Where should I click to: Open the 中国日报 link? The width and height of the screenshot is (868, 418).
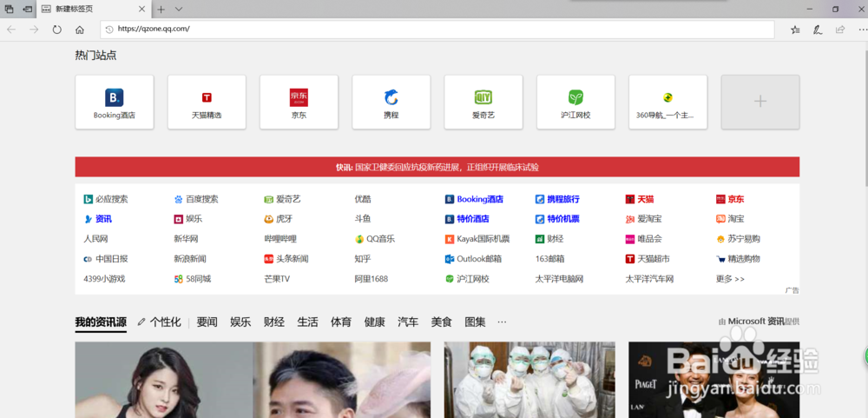[x=106, y=259]
